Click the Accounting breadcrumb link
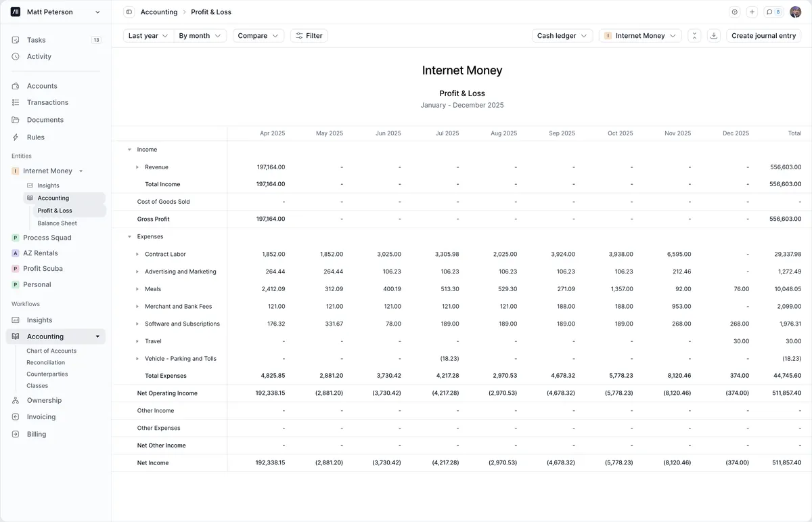 (x=159, y=12)
